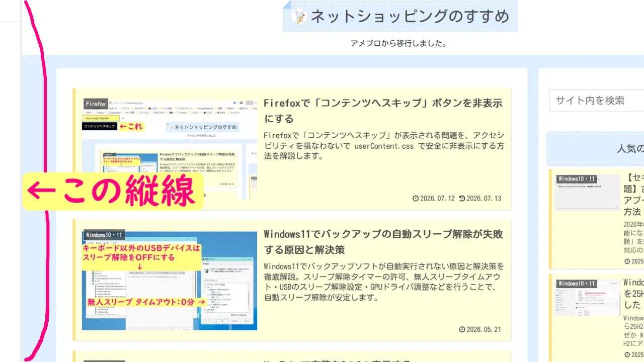644x362 pixels.
Task: Open article Firefoxで「コンテンツへスキップ」ボタンを非表示にする
Action: point(383,111)
